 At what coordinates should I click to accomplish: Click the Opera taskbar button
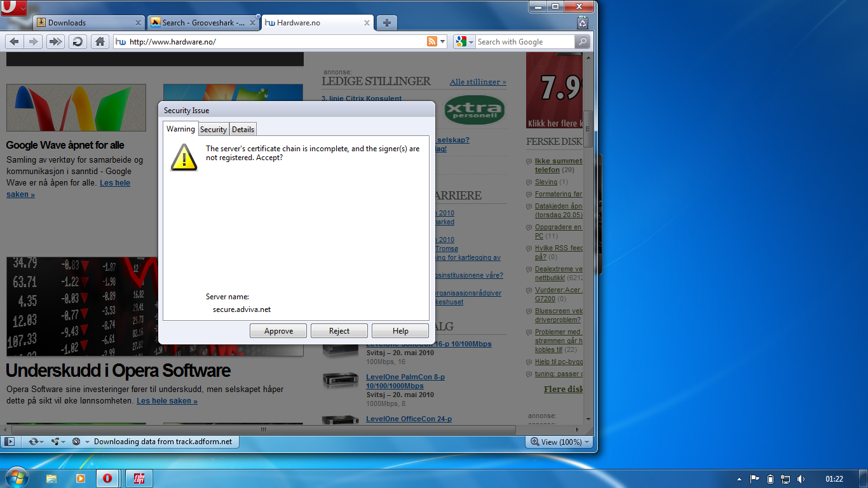[109, 478]
